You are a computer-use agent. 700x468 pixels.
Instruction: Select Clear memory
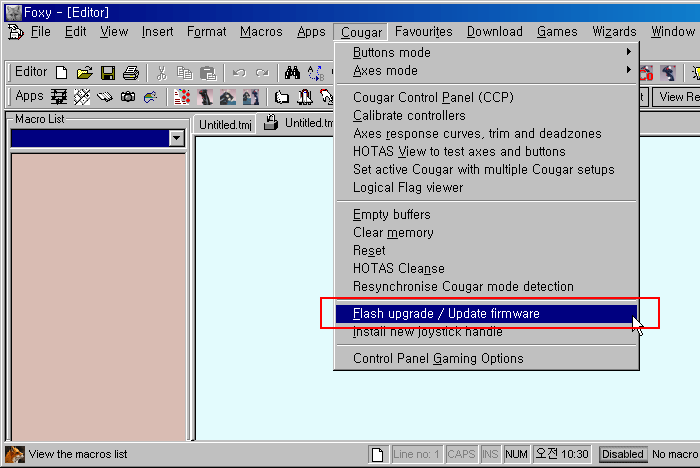(x=487, y=233)
